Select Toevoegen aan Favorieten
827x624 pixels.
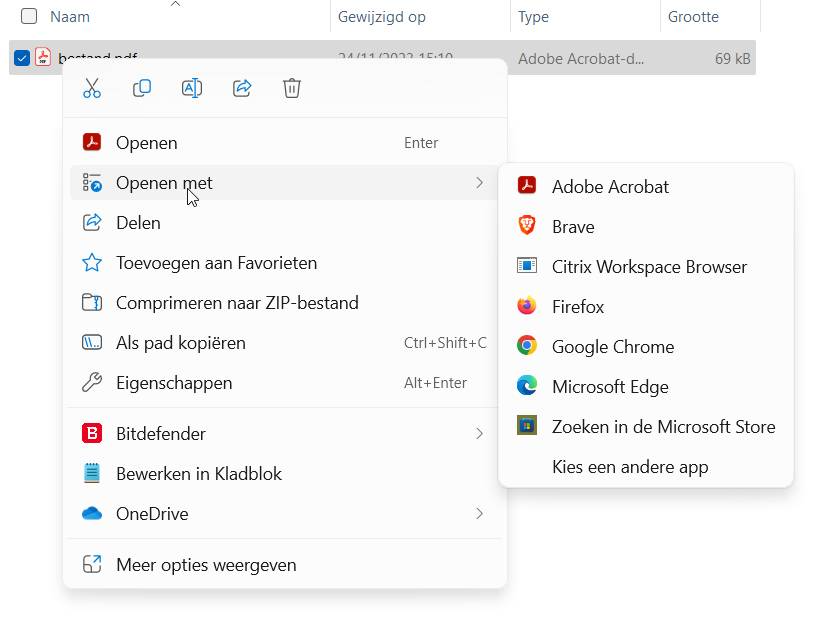[285, 263]
